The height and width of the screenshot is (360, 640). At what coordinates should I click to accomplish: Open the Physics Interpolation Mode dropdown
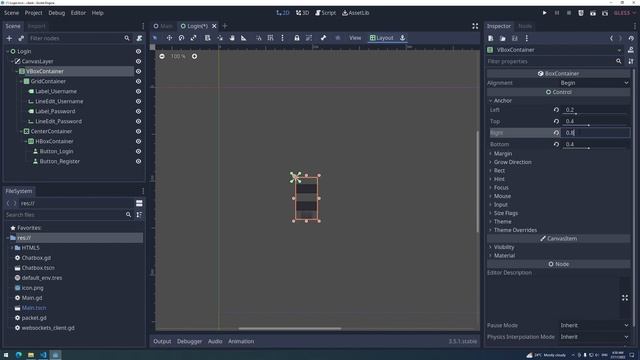[x=594, y=337]
